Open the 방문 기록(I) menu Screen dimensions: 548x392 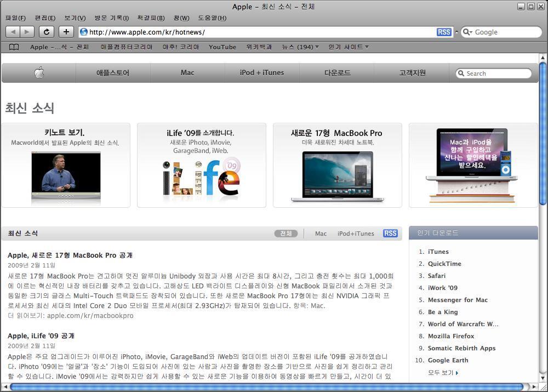point(111,18)
